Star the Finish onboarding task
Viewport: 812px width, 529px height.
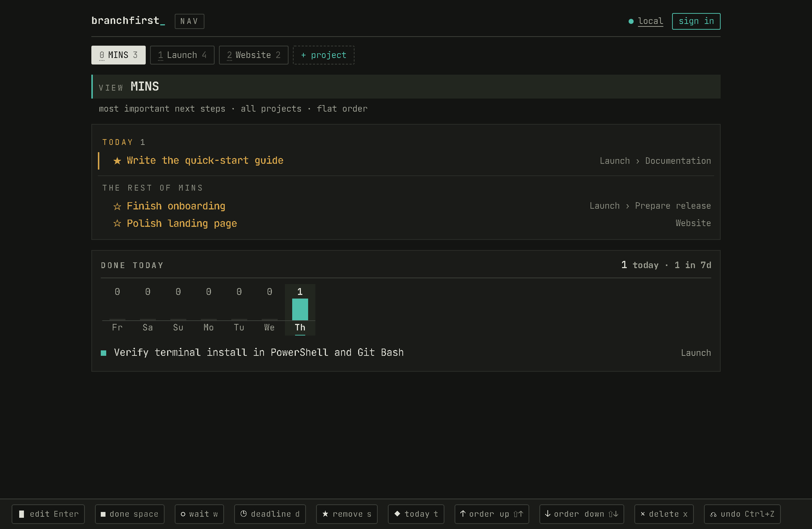117,207
